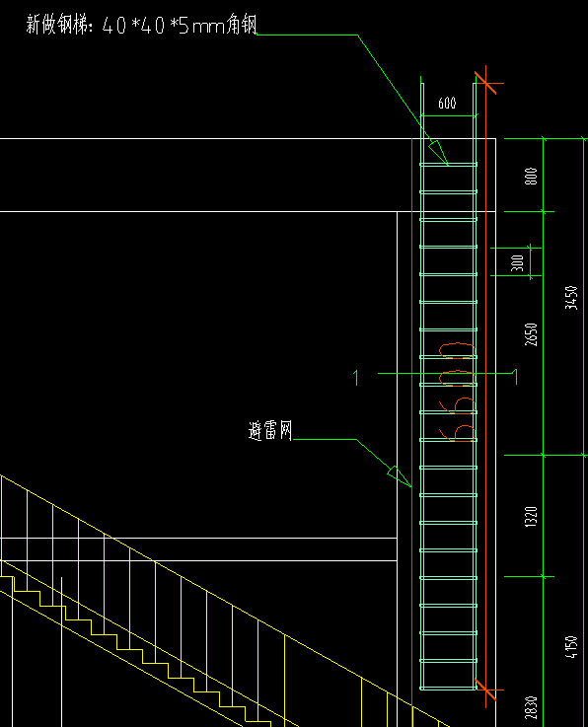Viewport: 588px width, 727px height.
Task: Select the steel ladder annotation text 新做钢梯
Action: pyautogui.click(x=141, y=25)
